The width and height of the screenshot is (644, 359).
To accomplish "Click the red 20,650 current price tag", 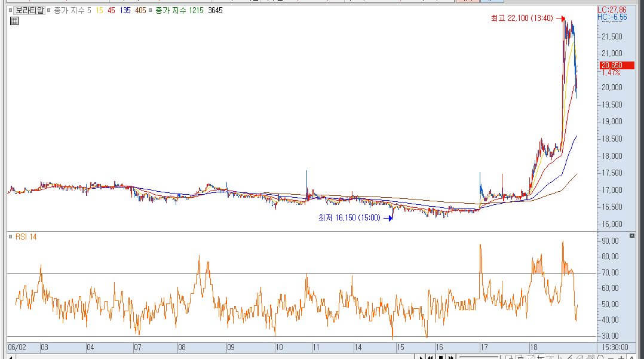I will tap(617, 65).
